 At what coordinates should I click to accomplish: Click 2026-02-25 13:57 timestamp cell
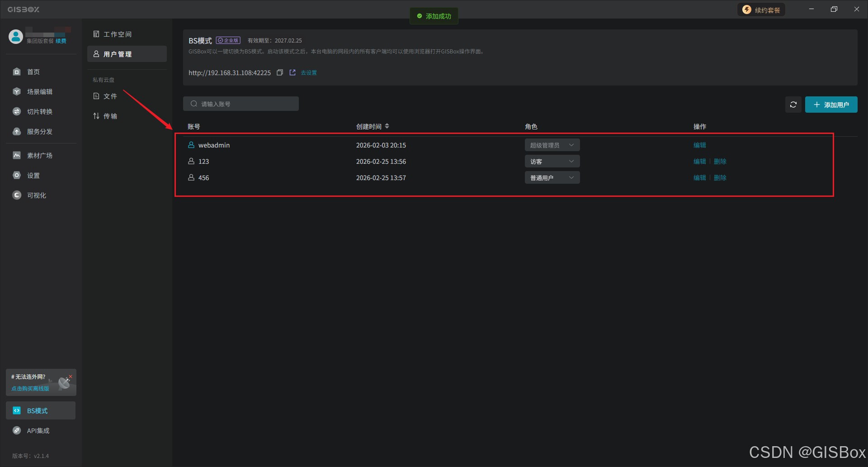click(x=381, y=177)
